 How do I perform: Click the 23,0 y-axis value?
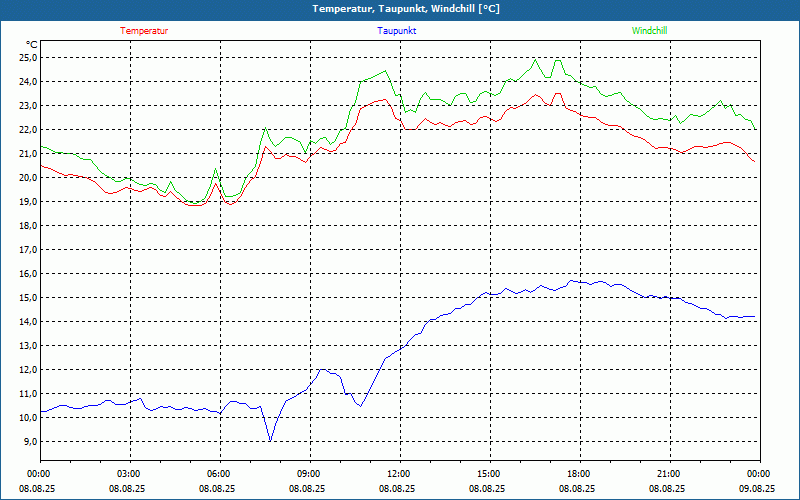pyautogui.click(x=28, y=106)
